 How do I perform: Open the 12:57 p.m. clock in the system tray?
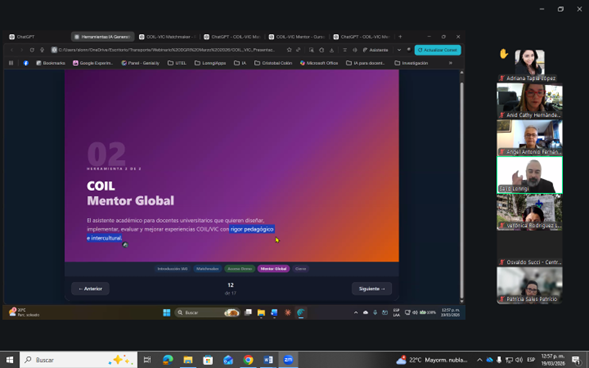pos(553,360)
